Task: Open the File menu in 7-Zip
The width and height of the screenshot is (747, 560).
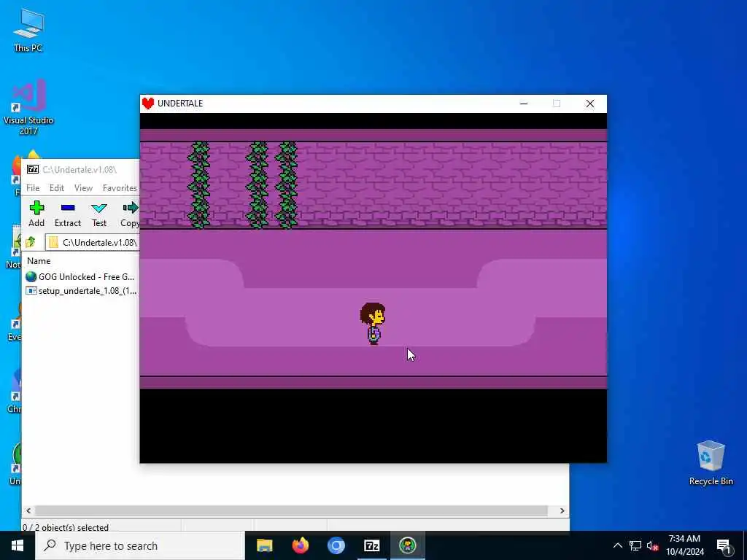Action: pyautogui.click(x=33, y=188)
